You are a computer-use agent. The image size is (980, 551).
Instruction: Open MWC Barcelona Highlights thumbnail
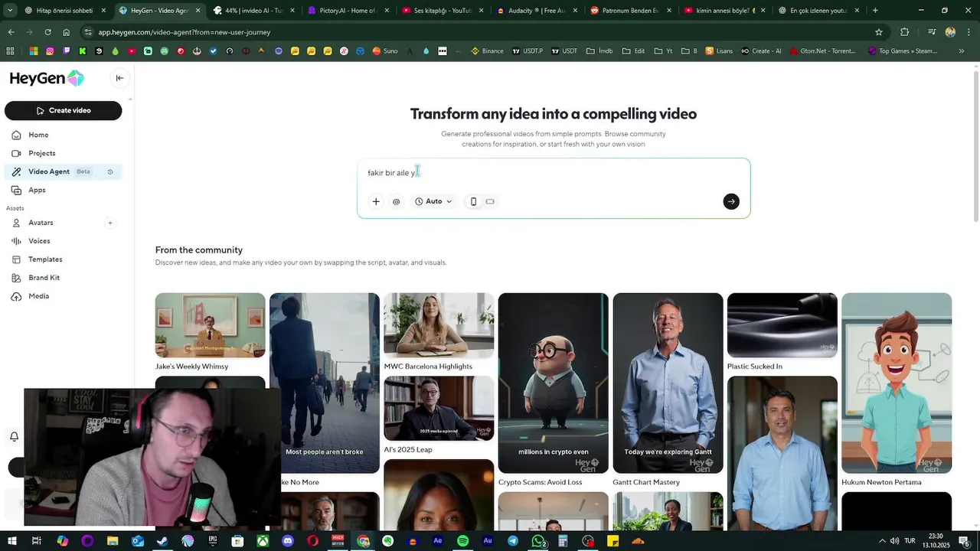pos(439,325)
